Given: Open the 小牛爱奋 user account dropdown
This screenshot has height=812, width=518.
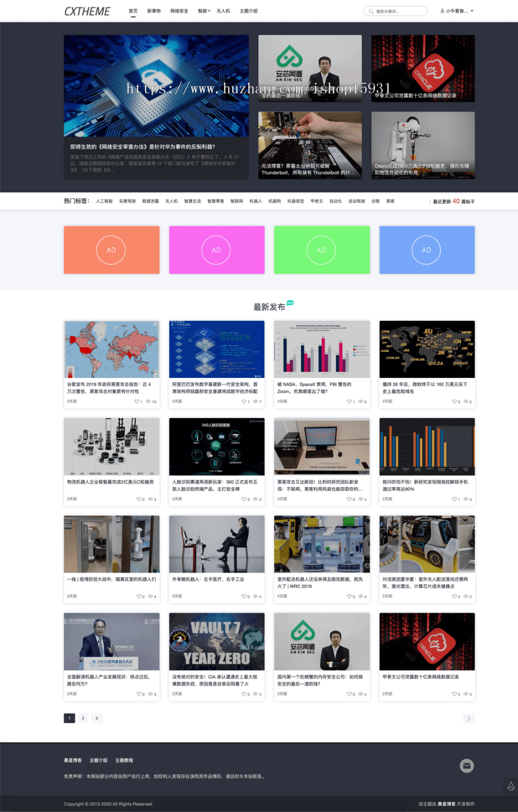Looking at the screenshot, I should [x=457, y=11].
